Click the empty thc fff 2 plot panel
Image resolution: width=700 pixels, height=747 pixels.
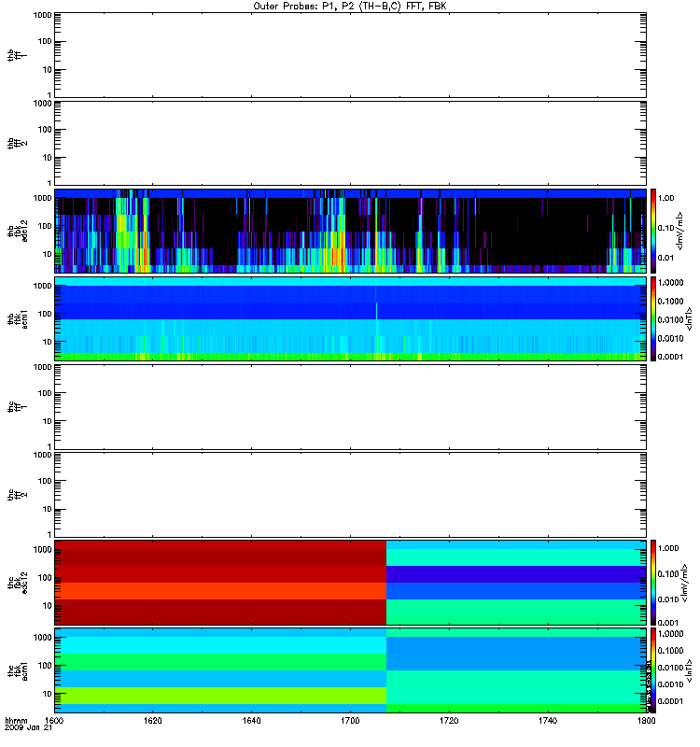[350, 495]
